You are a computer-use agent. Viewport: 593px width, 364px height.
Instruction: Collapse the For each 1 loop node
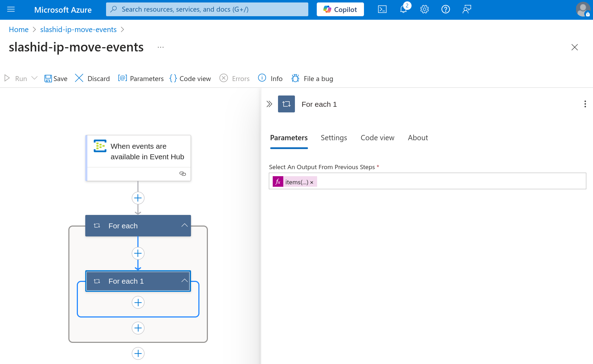184,281
